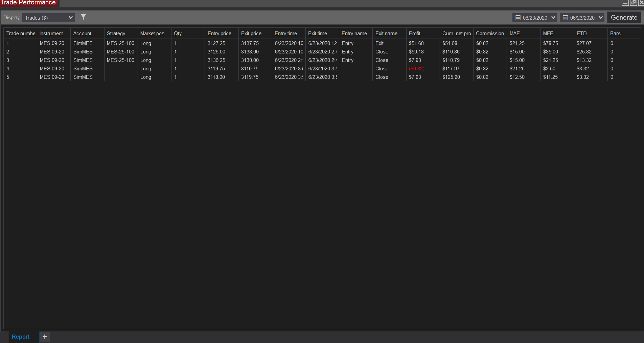Screen dimensions: 644x343
Task: Add a new tab with plus icon
Action: tap(45, 337)
